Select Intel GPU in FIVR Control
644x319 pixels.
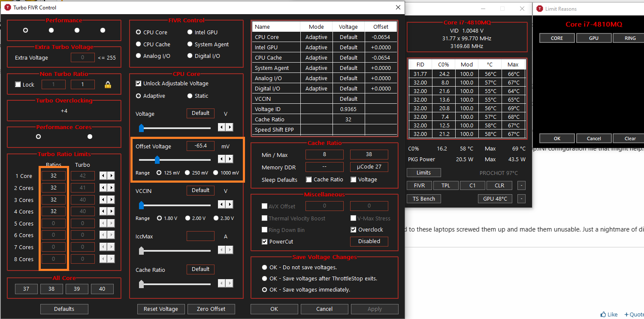(x=190, y=32)
